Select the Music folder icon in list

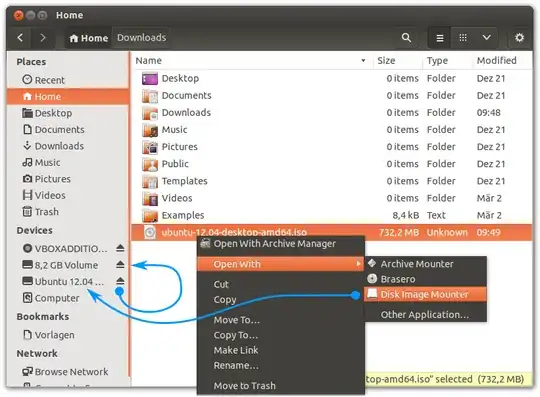150,130
